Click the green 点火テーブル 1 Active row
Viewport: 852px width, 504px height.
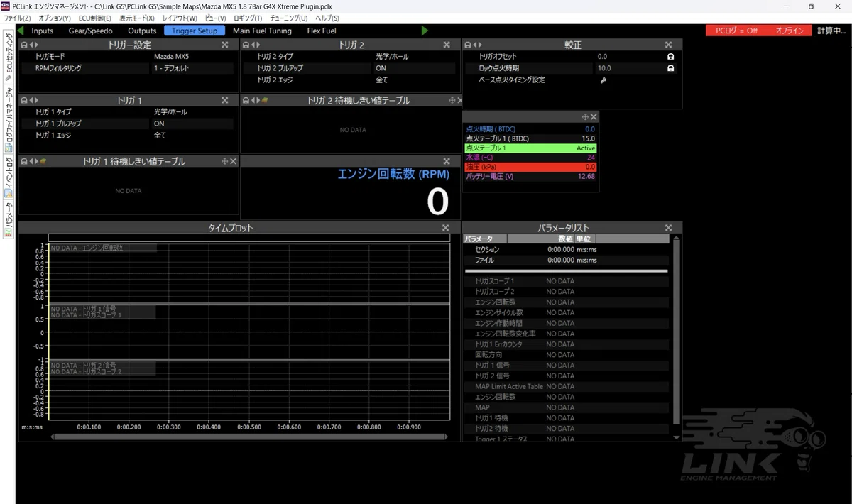tap(530, 148)
